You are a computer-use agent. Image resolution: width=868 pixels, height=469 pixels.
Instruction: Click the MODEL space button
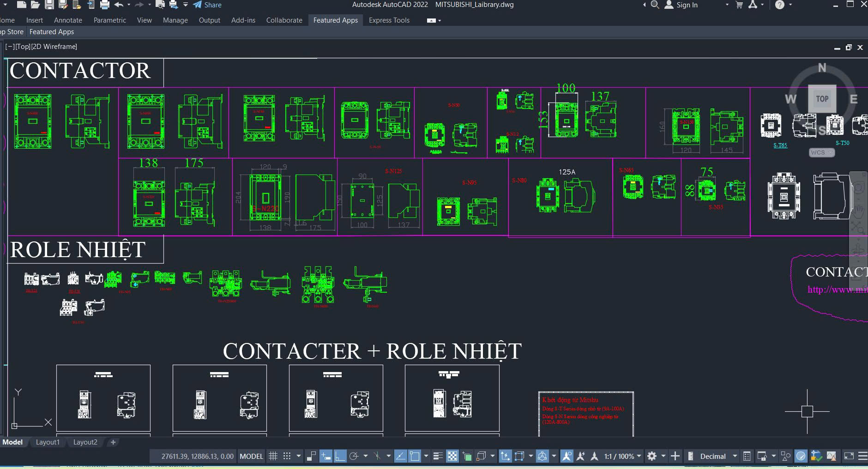pos(251,456)
